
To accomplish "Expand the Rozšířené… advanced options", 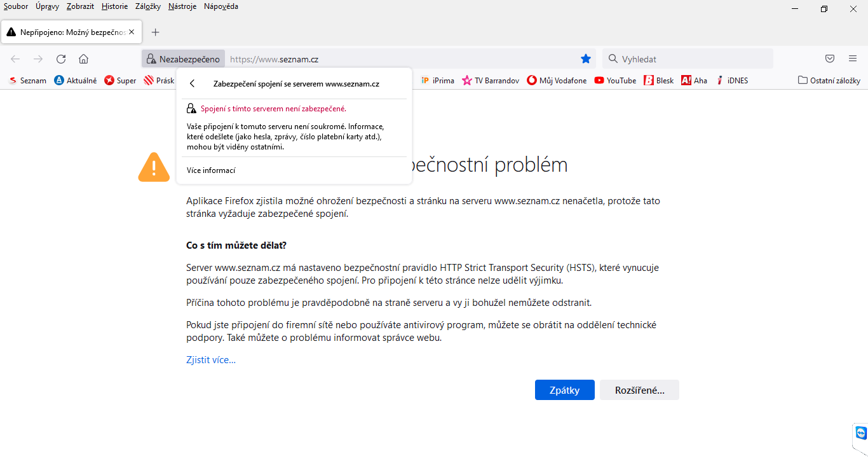I will 639,390.
